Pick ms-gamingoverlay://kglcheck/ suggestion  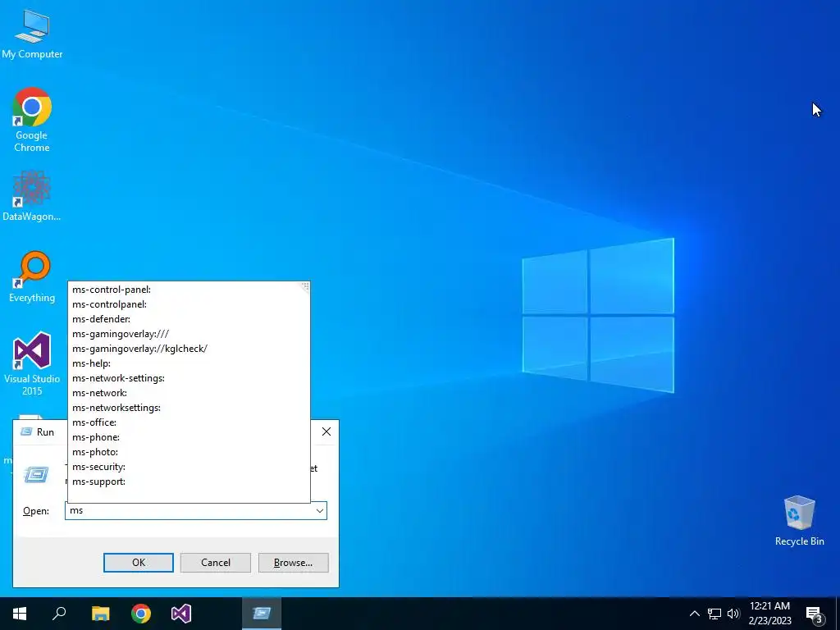click(189, 348)
